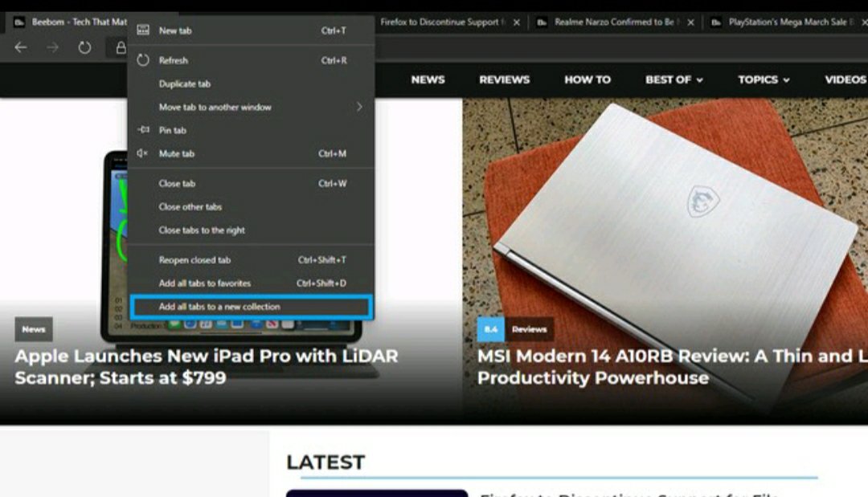Choose Duplicate tab from context menu
This screenshot has height=497, width=868.
point(185,84)
